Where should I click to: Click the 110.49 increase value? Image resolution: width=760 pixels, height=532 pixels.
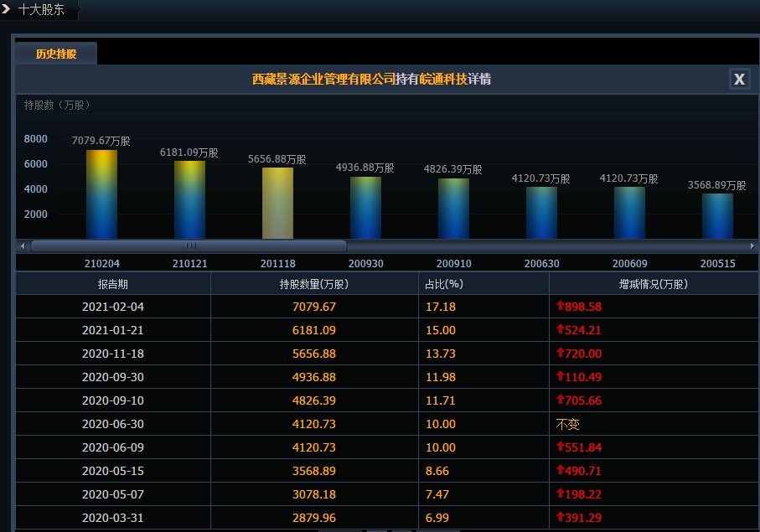pos(579,377)
